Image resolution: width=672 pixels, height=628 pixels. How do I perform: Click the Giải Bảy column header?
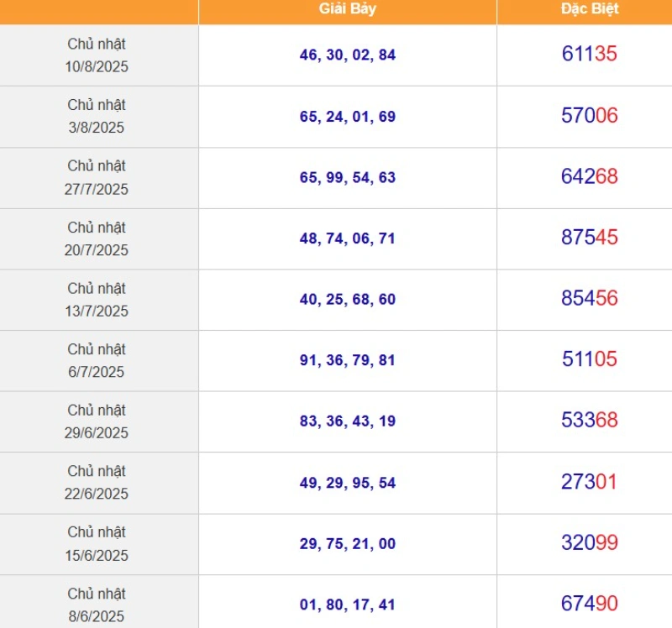point(348,9)
